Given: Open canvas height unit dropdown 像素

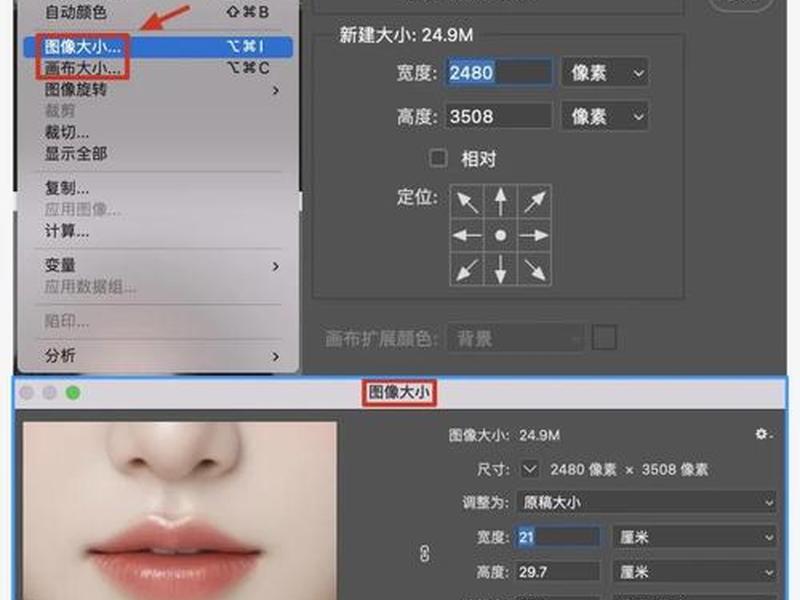Looking at the screenshot, I should point(605,116).
